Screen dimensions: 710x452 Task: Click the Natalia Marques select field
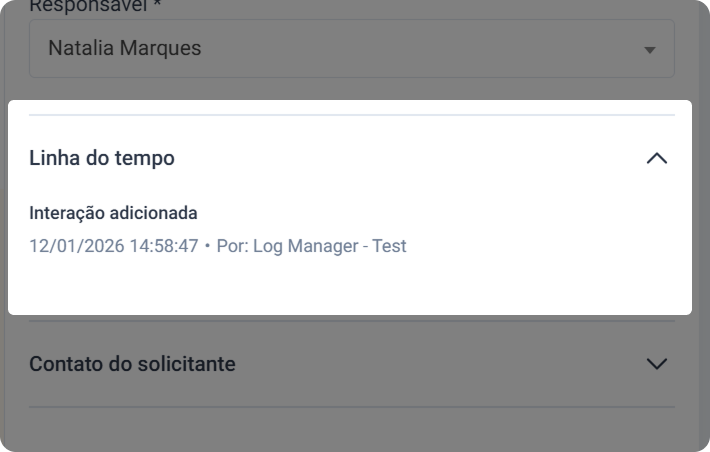click(351, 49)
